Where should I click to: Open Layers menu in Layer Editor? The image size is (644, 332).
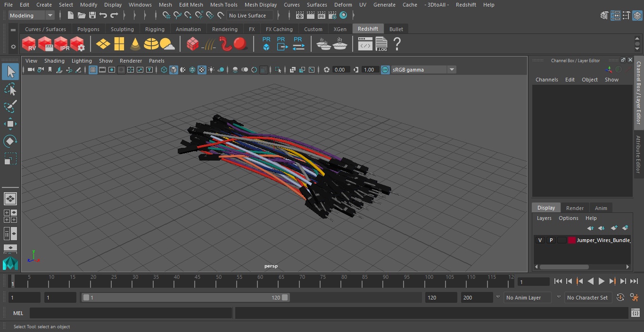pos(544,218)
